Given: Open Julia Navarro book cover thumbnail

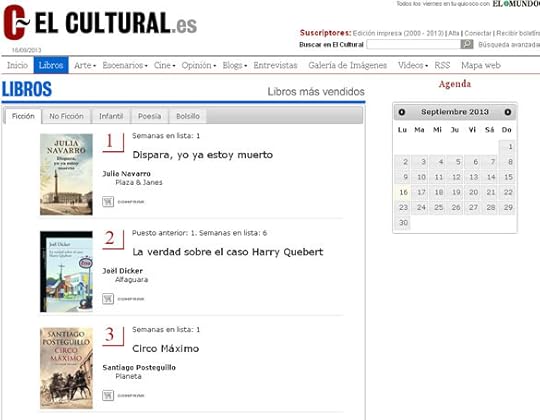Looking at the screenshot, I should click(x=66, y=174).
